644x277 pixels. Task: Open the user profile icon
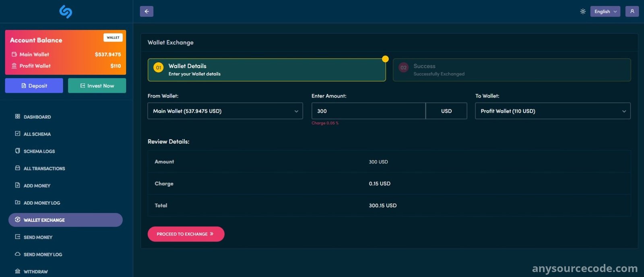pyautogui.click(x=632, y=11)
